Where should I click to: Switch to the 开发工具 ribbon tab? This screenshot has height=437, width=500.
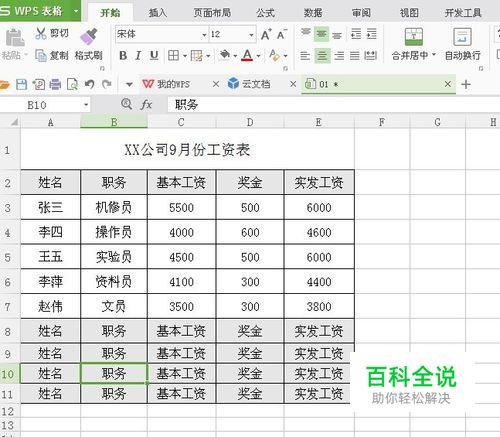pyautogui.click(x=463, y=13)
